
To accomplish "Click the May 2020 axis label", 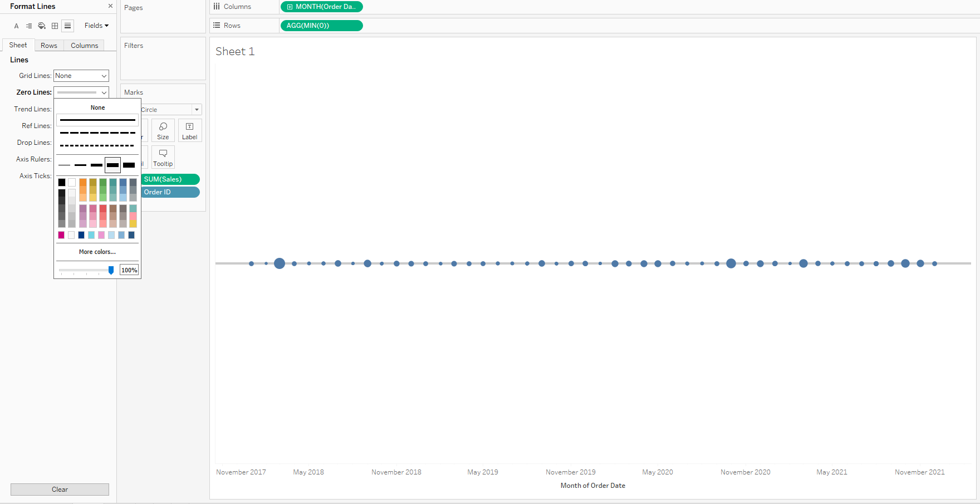I will (x=658, y=472).
